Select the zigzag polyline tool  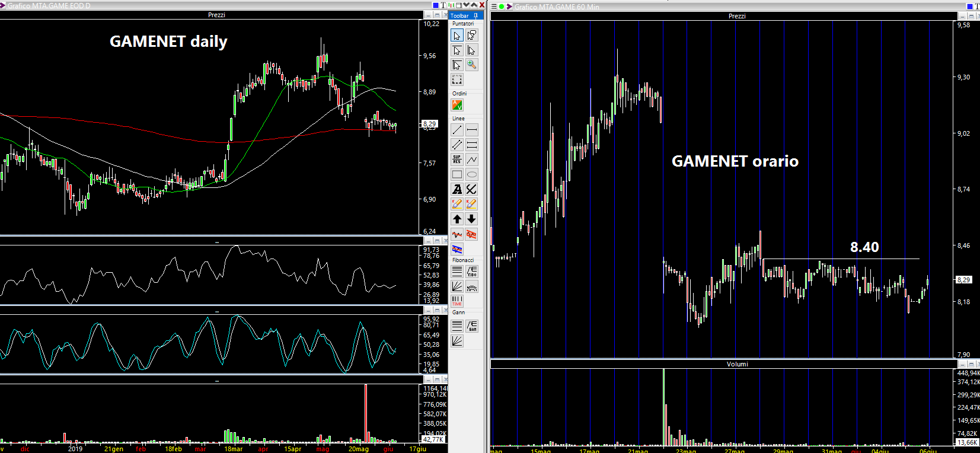[x=471, y=159]
